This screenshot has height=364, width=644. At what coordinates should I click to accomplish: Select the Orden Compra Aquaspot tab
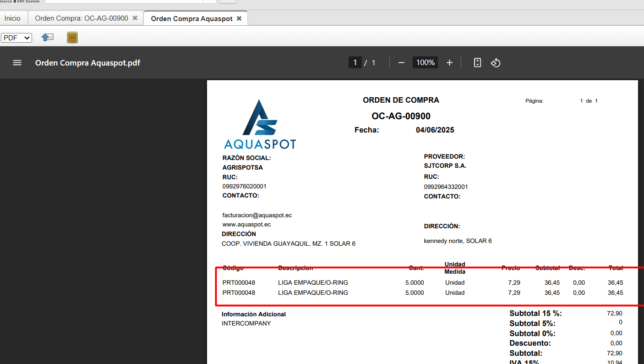[x=191, y=19]
